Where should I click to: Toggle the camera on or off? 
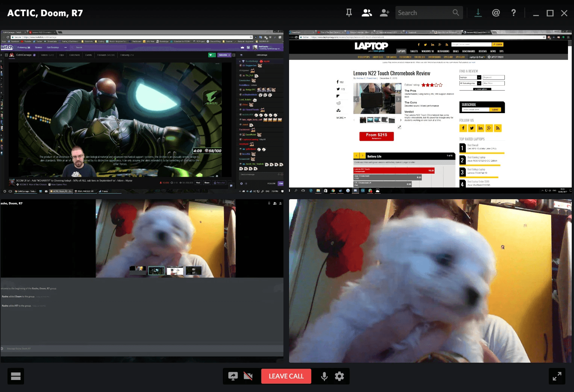coord(248,376)
